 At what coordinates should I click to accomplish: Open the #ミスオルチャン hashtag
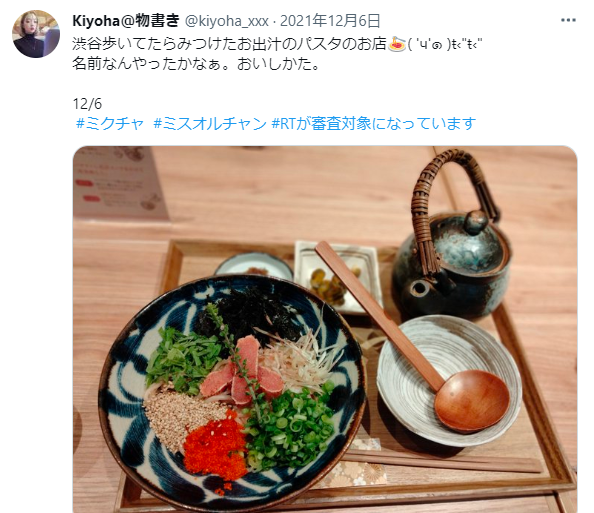point(210,124)
